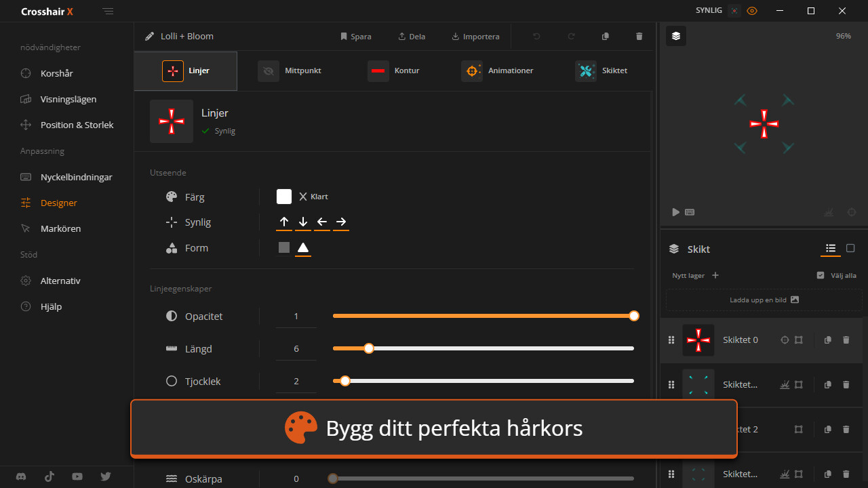The width and height of the screenshot is (868, 488).
Task: Switch to the Mittpunkt tab
Action: [x=290, y=70]
